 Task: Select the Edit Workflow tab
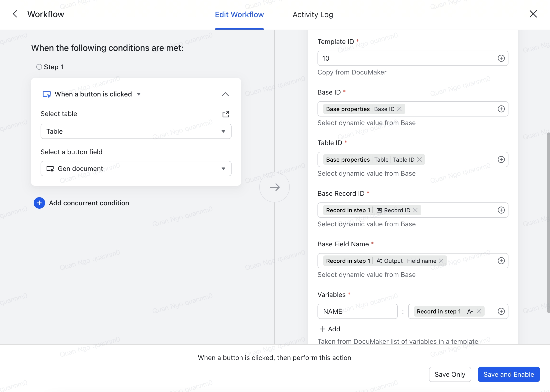(x=239, y=15)
